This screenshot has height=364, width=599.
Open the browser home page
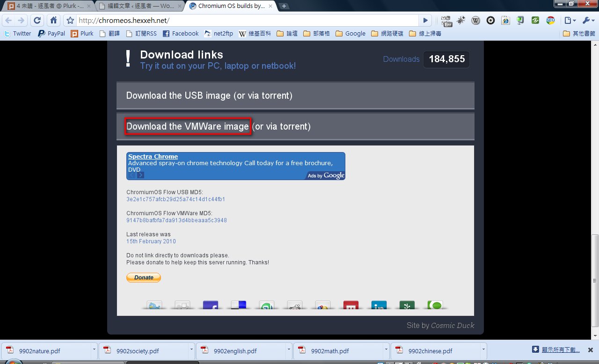pos(54,21)
